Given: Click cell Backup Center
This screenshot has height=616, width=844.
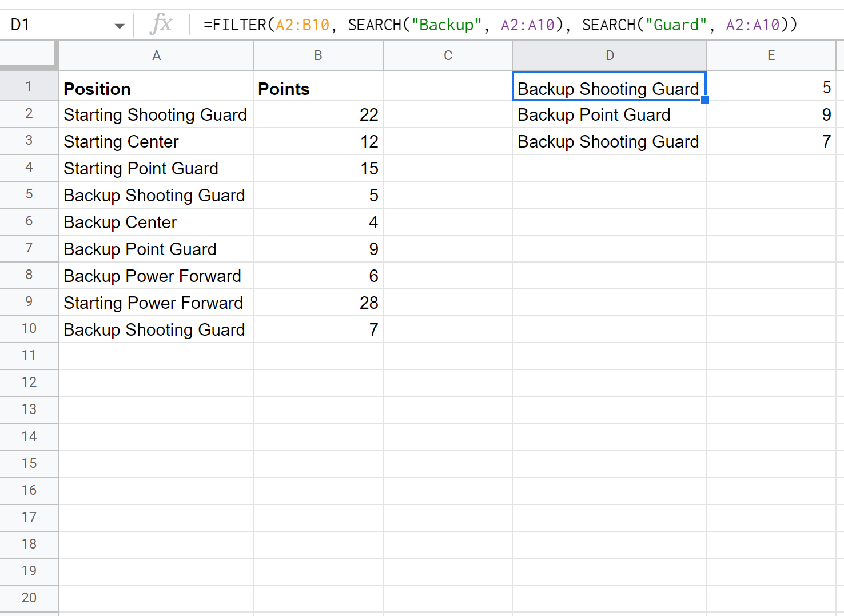Looking at the screenshot, I should 156,222.
